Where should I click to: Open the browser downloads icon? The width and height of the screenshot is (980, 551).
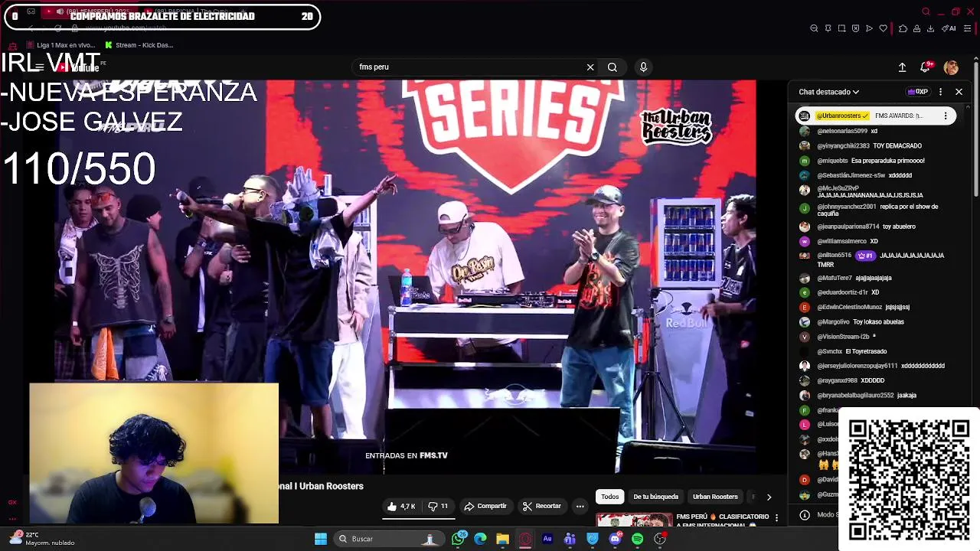click(x=930, y=28)
